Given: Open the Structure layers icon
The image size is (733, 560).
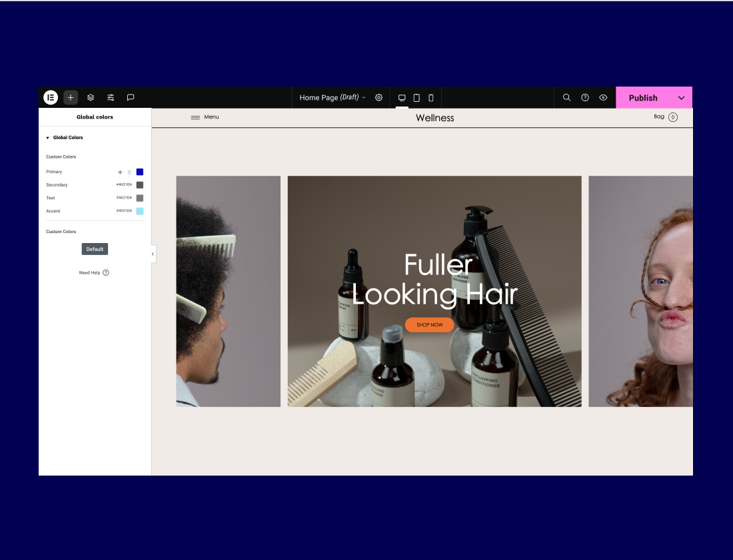Looking at the screenshot, I should [91, 97].
